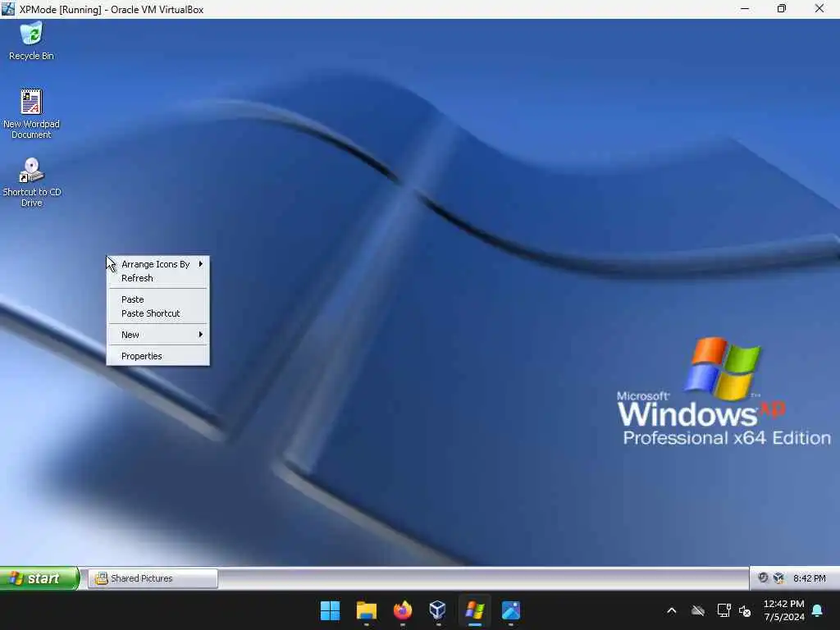Image resolution: width=840 pixels, height=630 pixels.
Task: Open host clock 12:42 PM 7/5/2024
Action: 783,610
